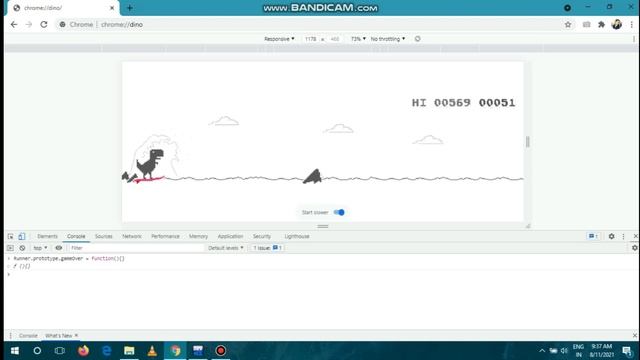The width and height of the screenshot is (640, 360).
Task: Go back in browser history
Action: pos(14,24)
